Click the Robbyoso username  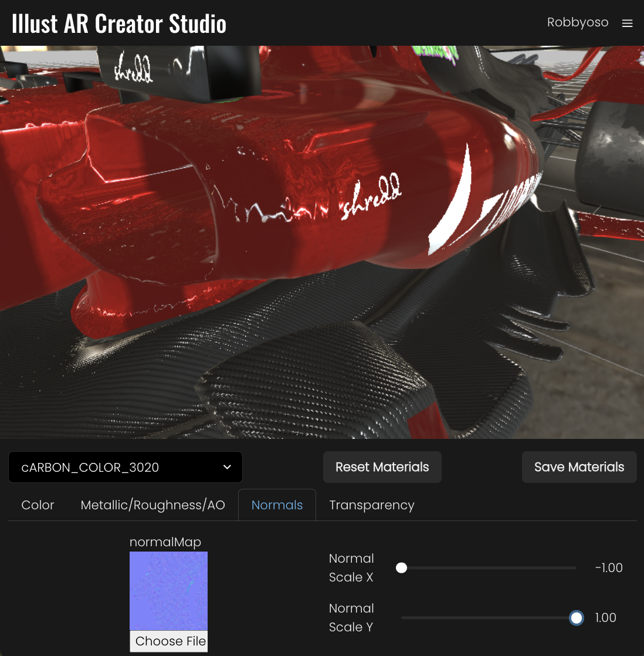[577, 23]
